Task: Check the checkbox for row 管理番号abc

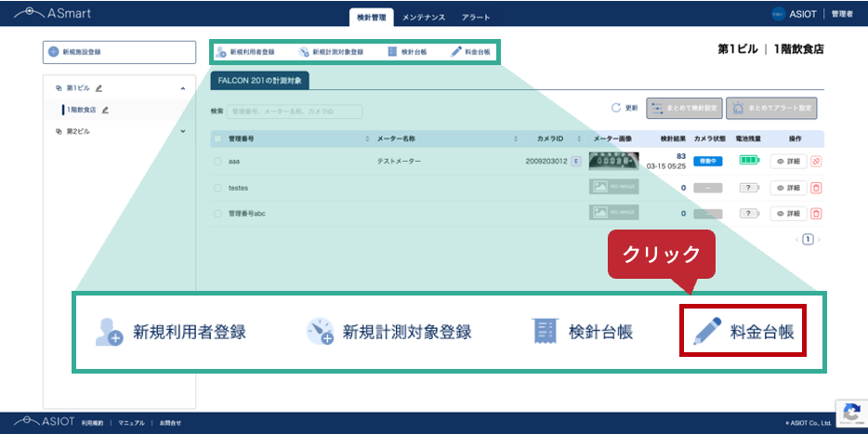Action: coord(217,213)
